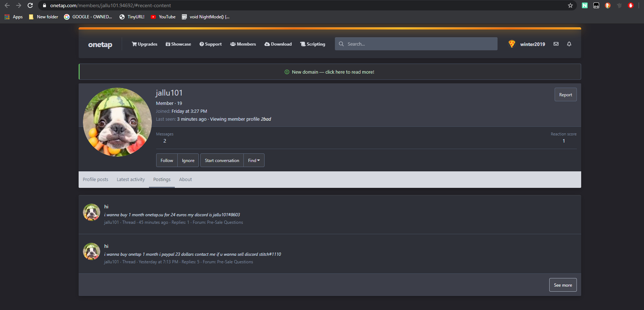Open the GOOGLE - OWNED bookmark
Viewport: 644px width, 310px height.
click(x=88, y=17)
